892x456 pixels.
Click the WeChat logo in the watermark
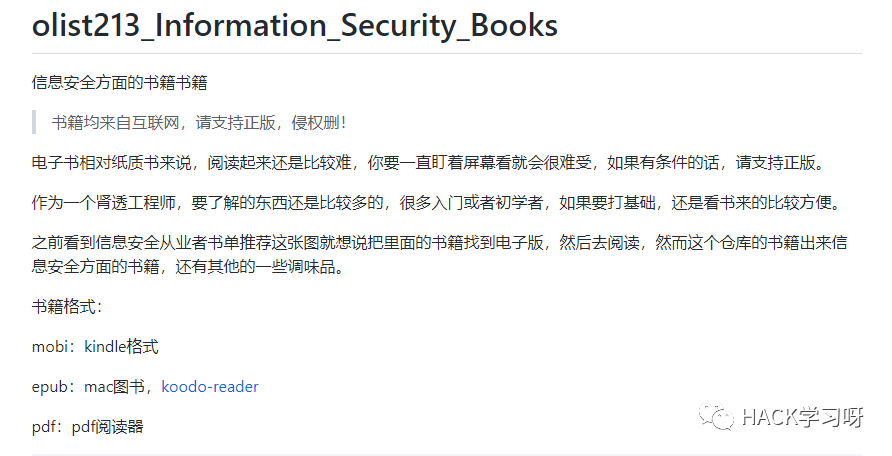click(716, 416)
